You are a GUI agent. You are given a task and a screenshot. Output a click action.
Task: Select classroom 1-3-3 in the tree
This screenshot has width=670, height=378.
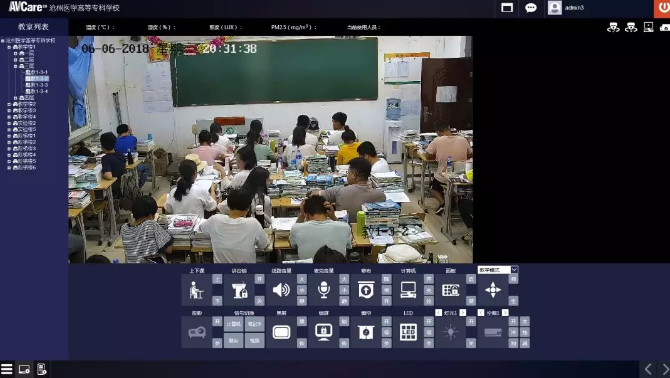[x=37, y=85]
